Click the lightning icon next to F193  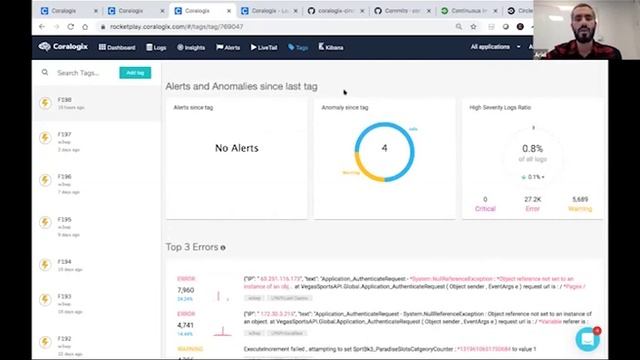point(45,300)
